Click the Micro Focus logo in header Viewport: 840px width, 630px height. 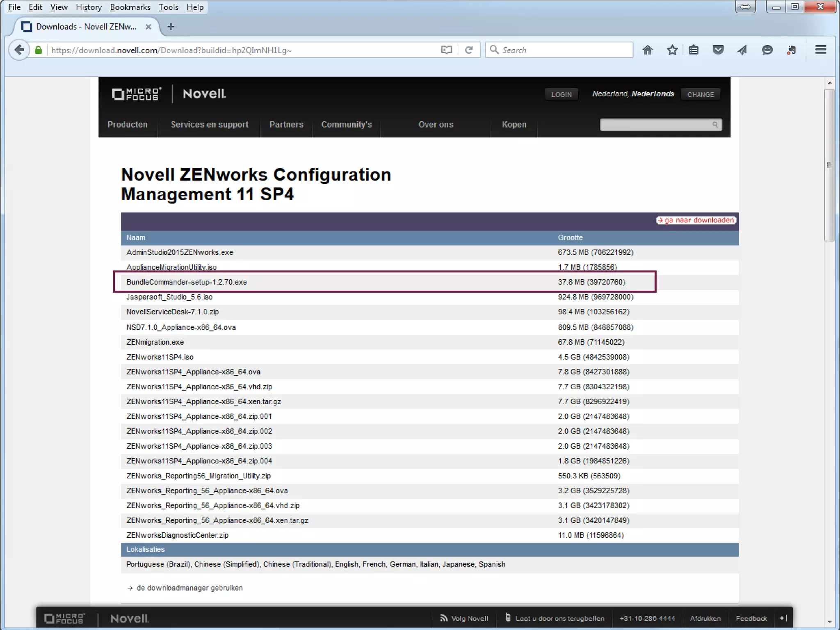(137, 94)
